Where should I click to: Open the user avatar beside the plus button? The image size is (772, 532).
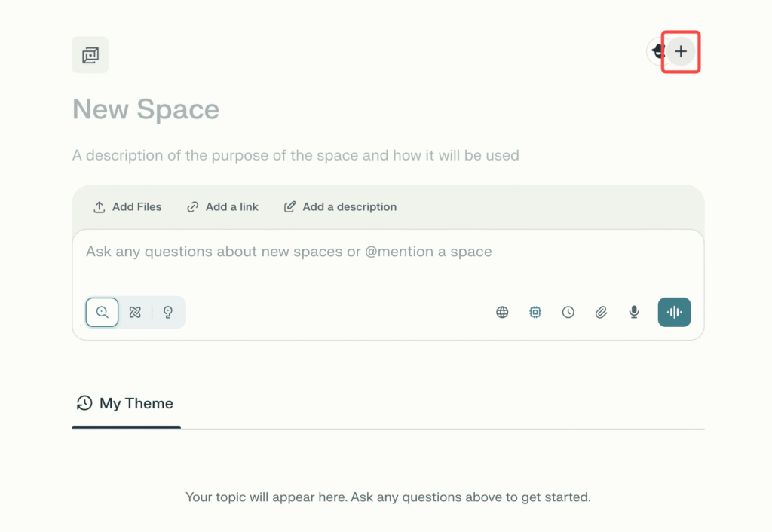(x=656, y=51)
